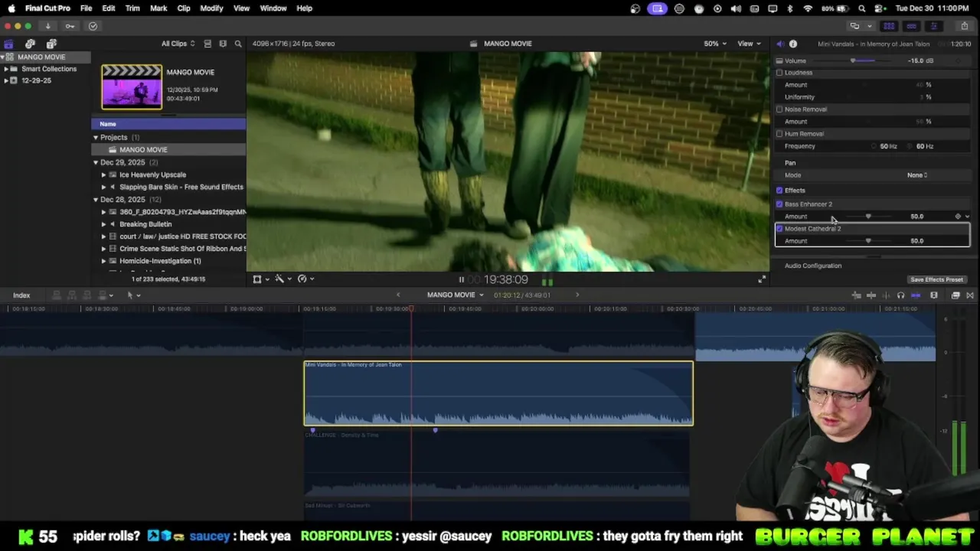Open the Mark menu

pos(158,8)
